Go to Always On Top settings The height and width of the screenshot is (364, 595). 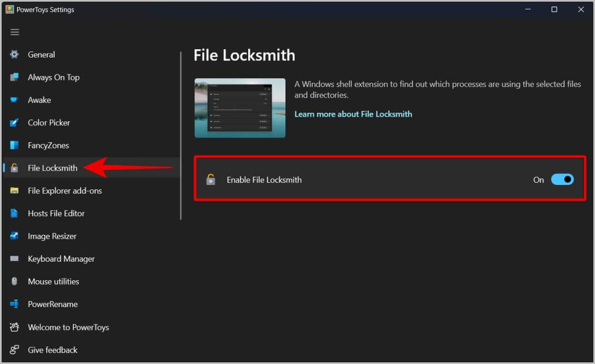click(54, 77)
